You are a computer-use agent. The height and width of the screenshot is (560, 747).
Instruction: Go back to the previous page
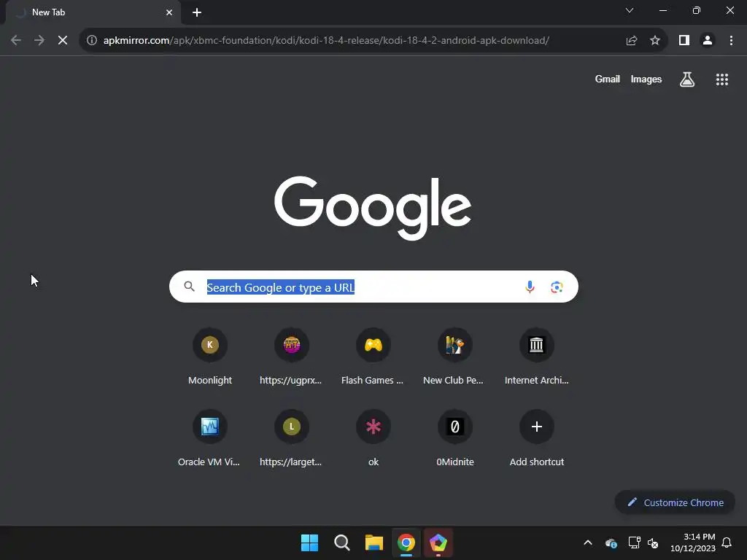pos(16,41)
